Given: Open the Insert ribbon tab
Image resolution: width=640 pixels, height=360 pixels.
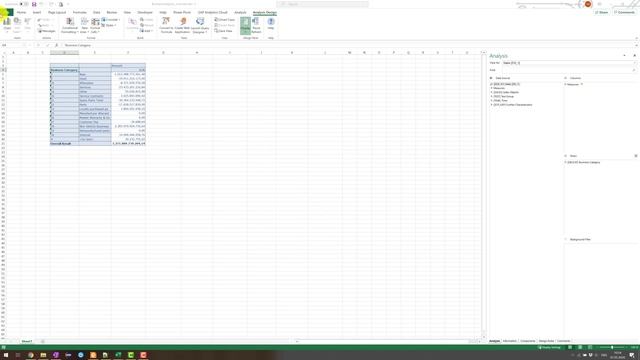Looking at the screenshot, I should 37,13.
